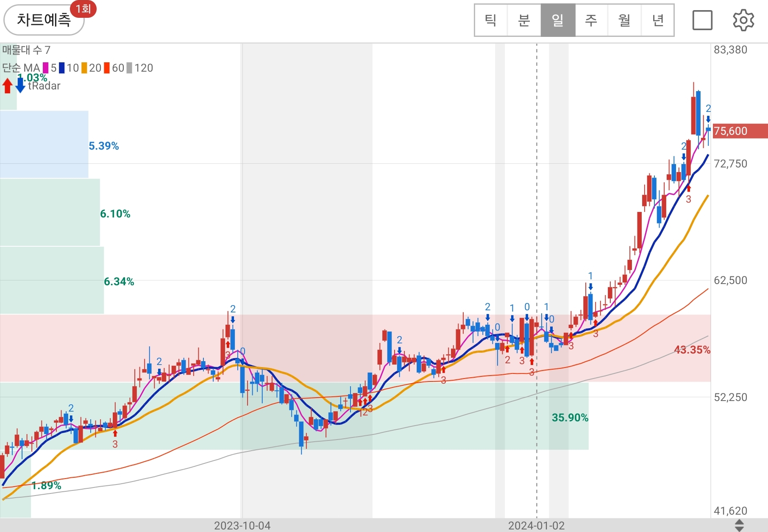The width and height of the screenshot is (768, 532).
Task: Switch to the 분 minute chart tab
Action: (524, 20)
